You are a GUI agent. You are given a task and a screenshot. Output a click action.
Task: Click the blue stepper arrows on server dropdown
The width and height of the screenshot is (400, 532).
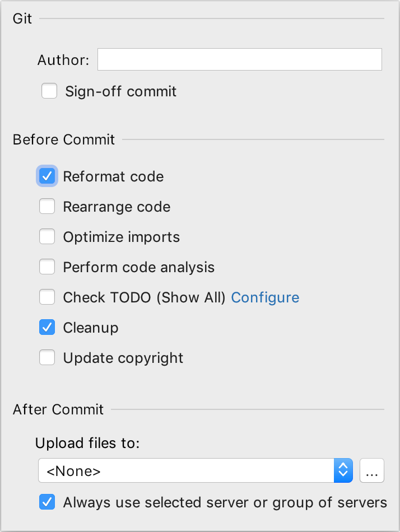click(x=343, y=470)
